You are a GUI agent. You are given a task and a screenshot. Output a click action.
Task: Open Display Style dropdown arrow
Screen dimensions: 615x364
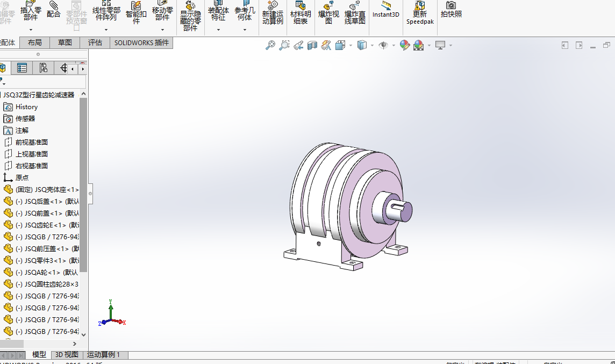pos(372,46)
